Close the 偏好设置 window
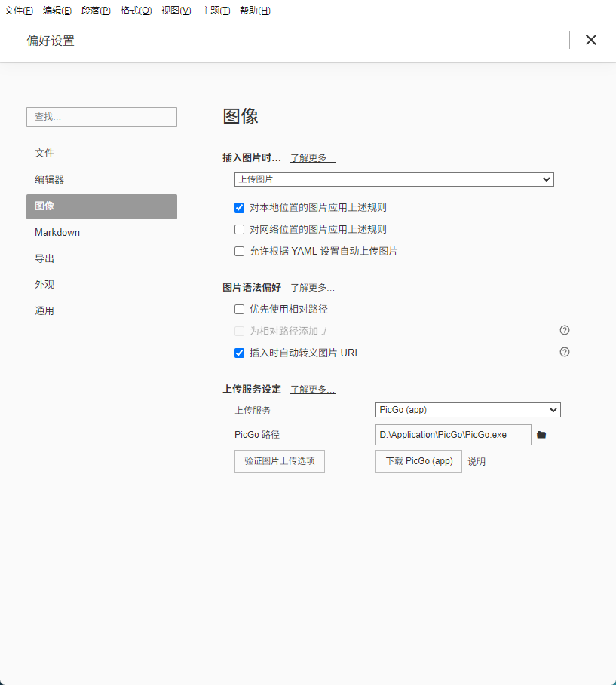 click(x=591, y=40)
